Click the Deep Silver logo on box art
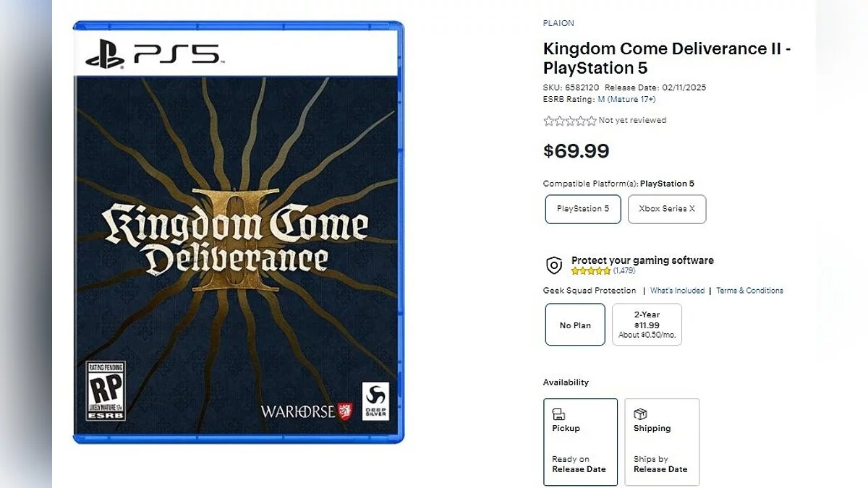This screenshot has width=868, height=488. pos(375,401)
